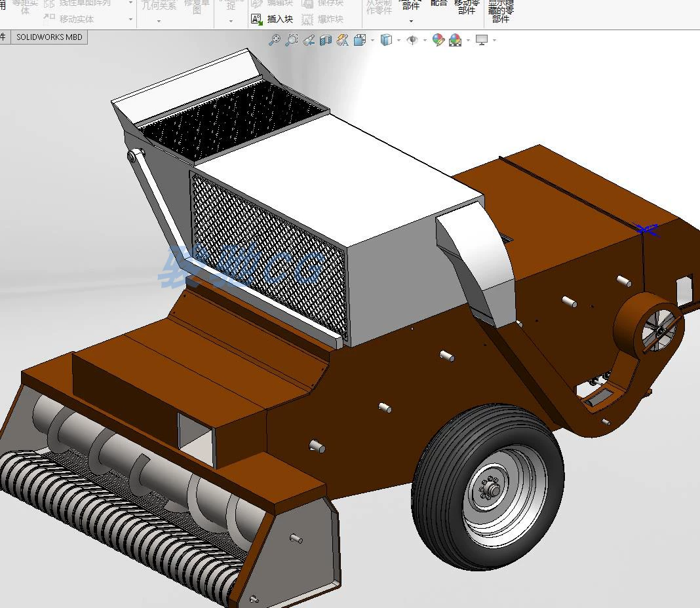Viewport: 700px width, 608px height.
Task: Click the Zoom to Fit magnifier icon
Action: pos(275,40)
